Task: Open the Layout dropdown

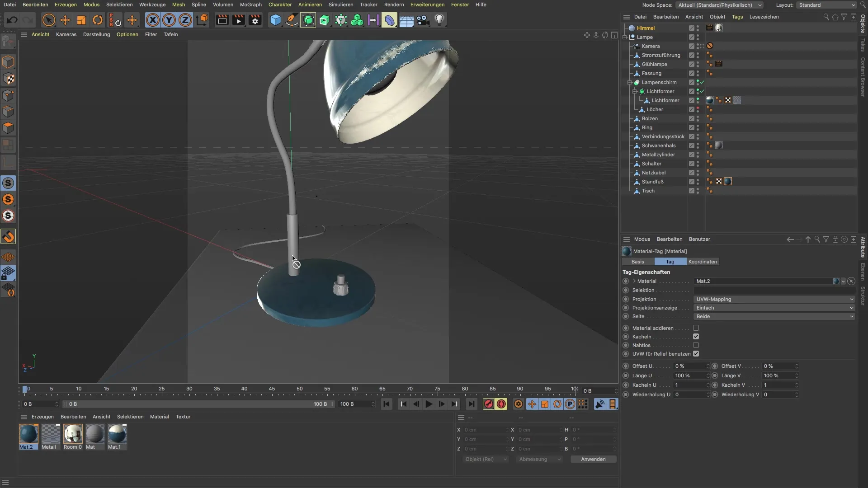Action: 826,5
